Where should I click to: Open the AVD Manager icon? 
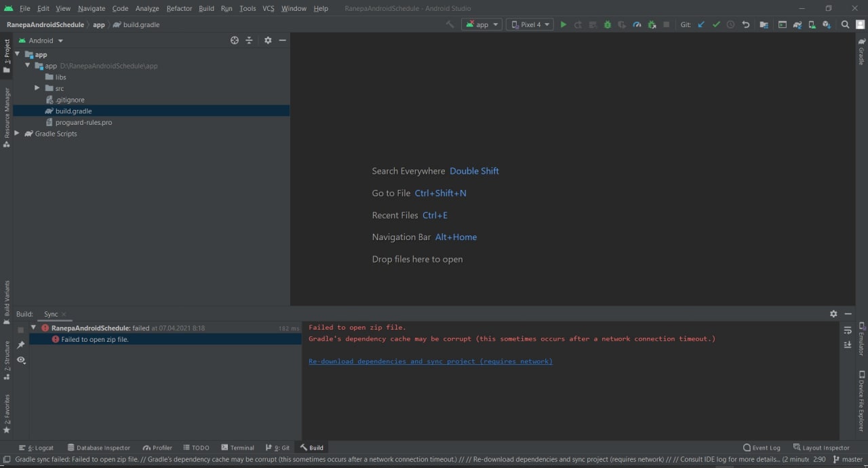812,24
